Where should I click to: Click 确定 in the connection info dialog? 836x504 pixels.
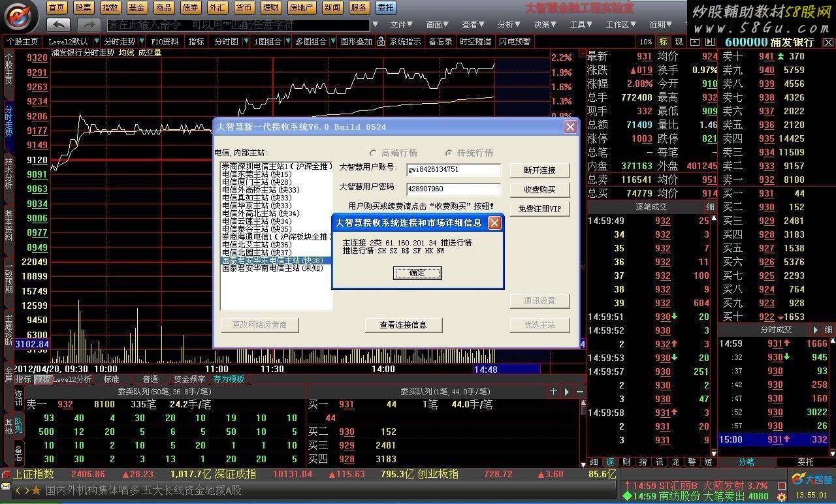(x=417, y=273)
